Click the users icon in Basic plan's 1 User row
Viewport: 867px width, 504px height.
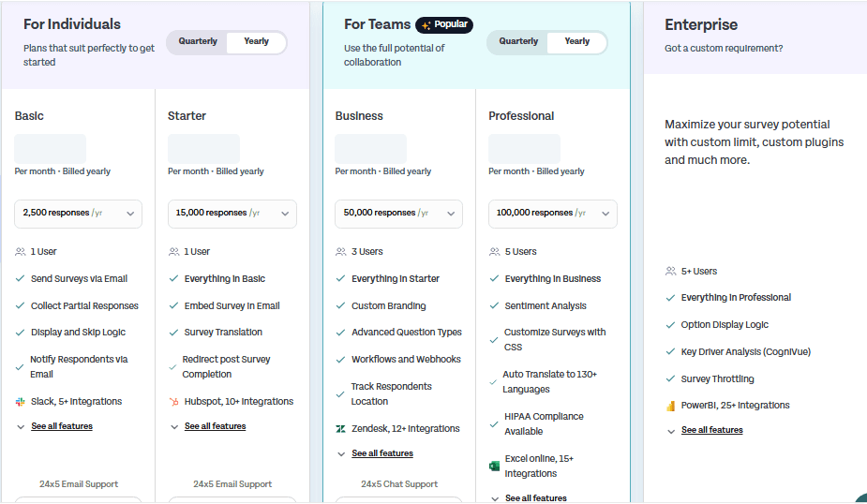click(20, 252)
